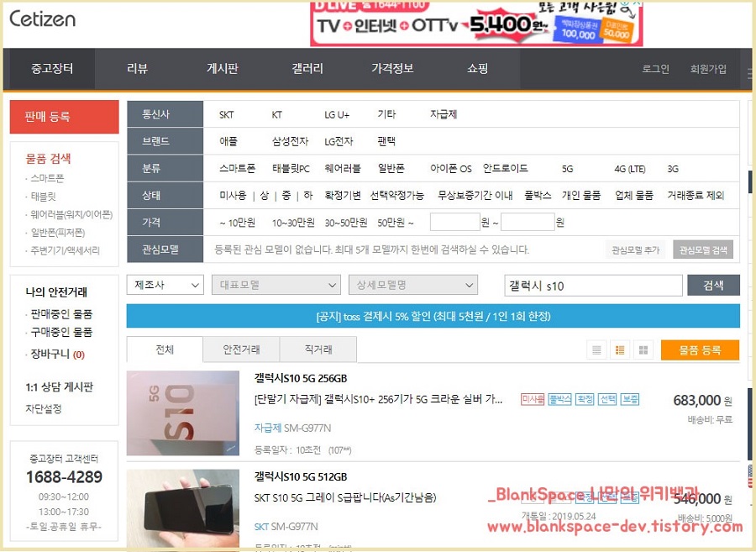This screenshot has width=756, height=552.
Task: Open the 가격정보 menu
Action: click(x=392, y=68)
